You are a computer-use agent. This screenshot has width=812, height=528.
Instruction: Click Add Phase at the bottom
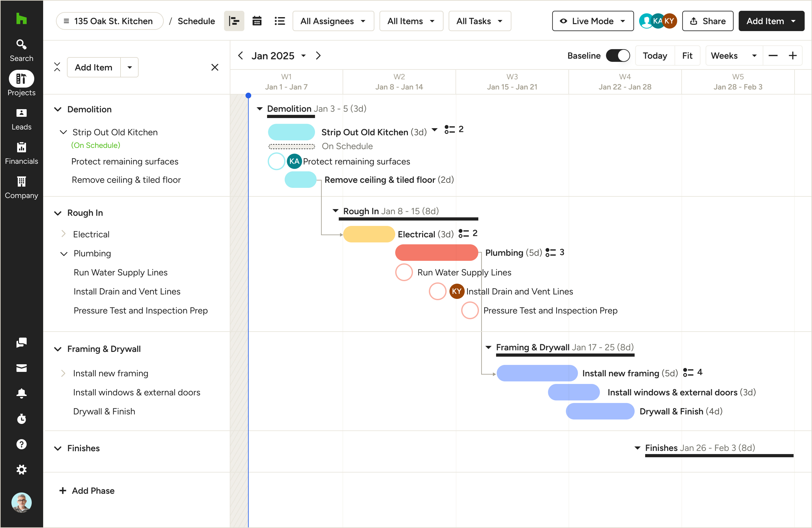(x=87, y=491)
